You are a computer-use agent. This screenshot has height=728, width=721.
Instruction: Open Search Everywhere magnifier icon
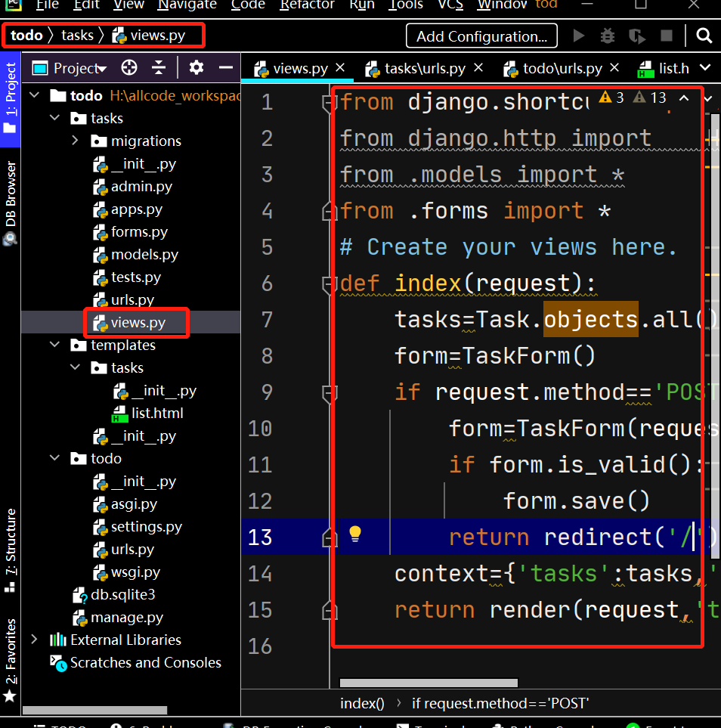coord(704,36)
